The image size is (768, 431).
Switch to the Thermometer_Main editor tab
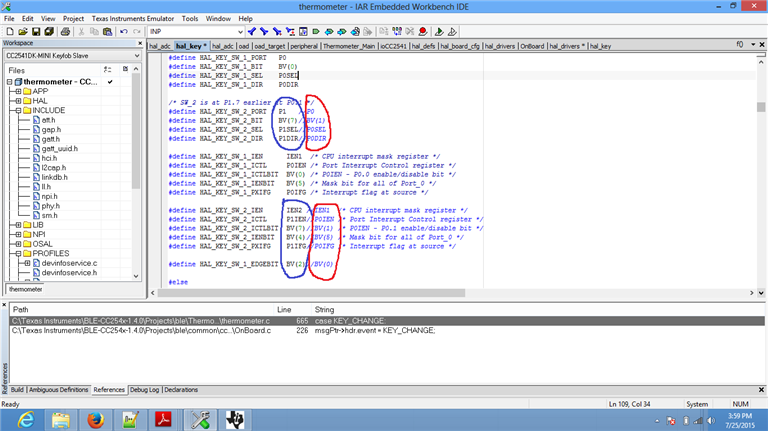(x=349, y=46)
